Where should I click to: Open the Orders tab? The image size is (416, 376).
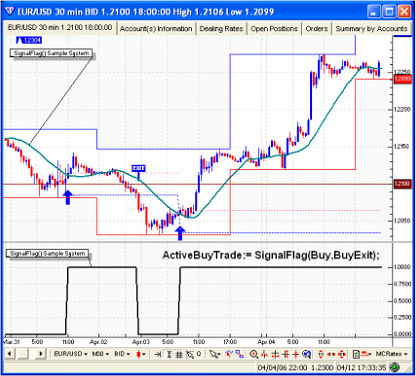tap(316, 29)
